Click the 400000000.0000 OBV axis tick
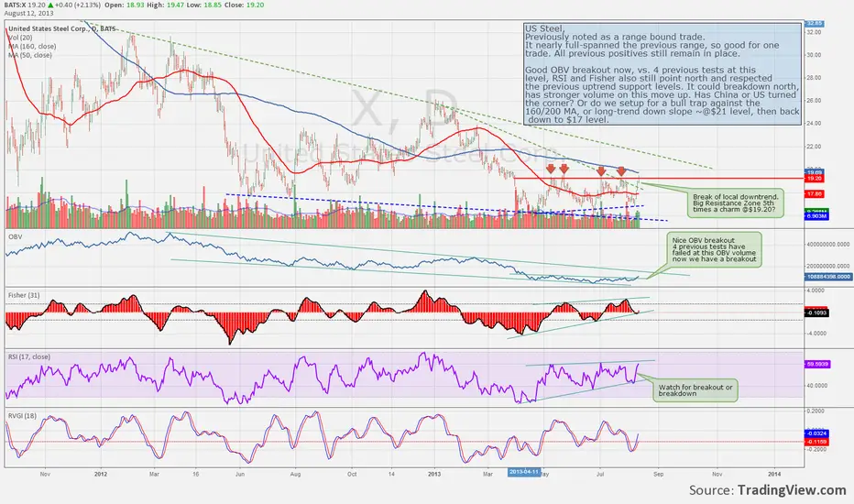Image resolution: width=854 pixels, height=504 pixels. coord(827,244)
